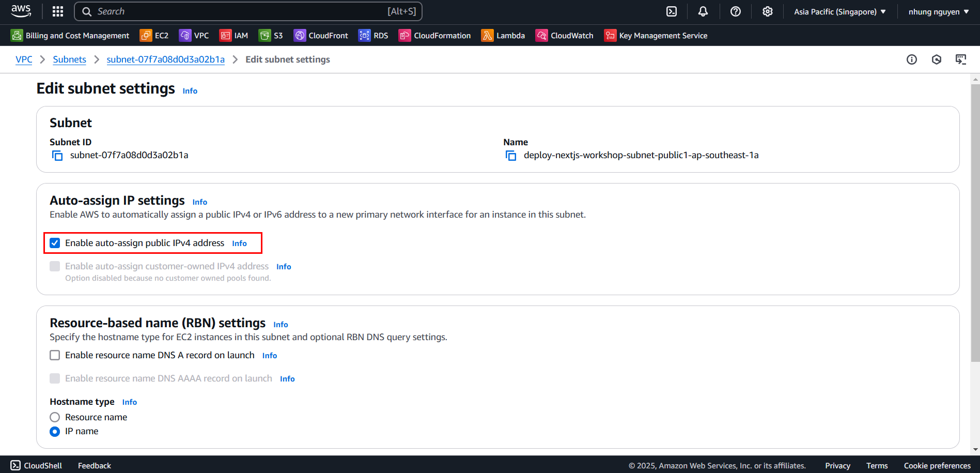Click the screen tutorial icon at top right
Viewport: 980px width, 473px height.
(x=961, y=59)
